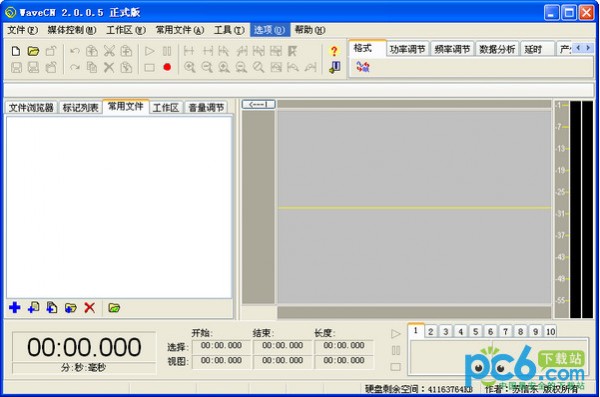Open the 工作区(W) menu
Viewport: 600px width, 397px height.
(126, 30)
